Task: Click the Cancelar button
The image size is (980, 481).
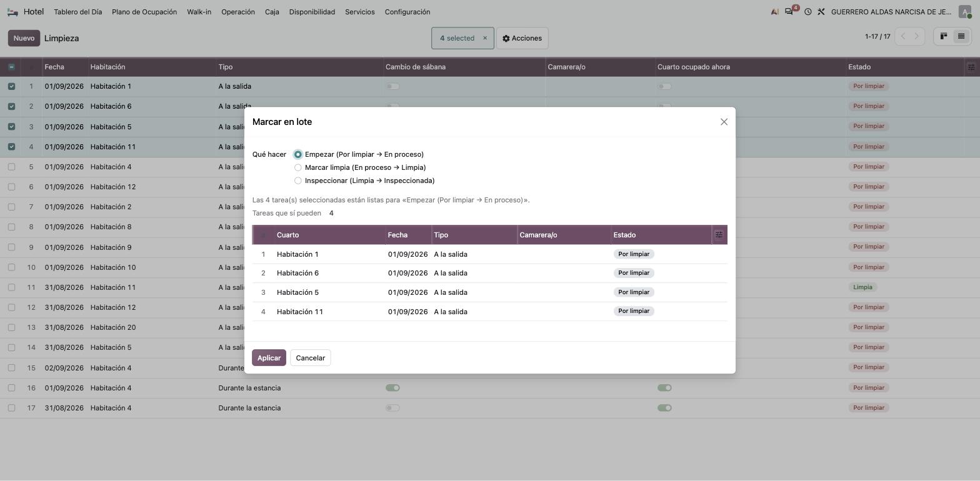Action: [x=311, y=358]
